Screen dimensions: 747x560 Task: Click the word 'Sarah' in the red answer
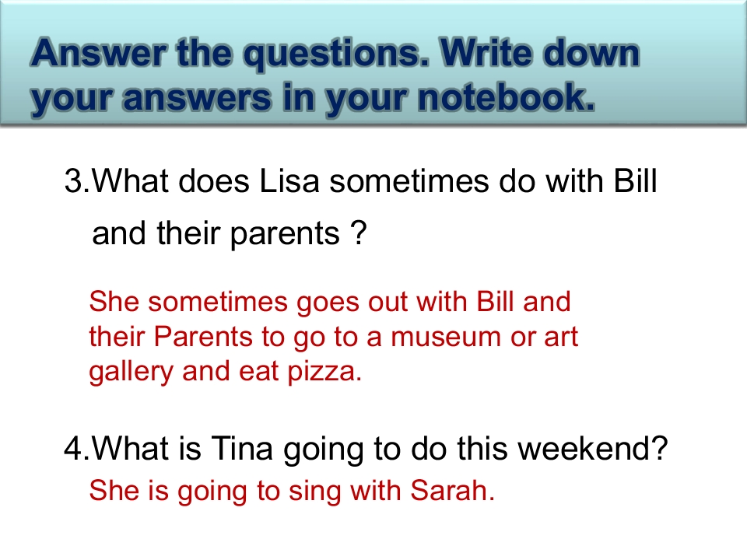coord(452,490)
